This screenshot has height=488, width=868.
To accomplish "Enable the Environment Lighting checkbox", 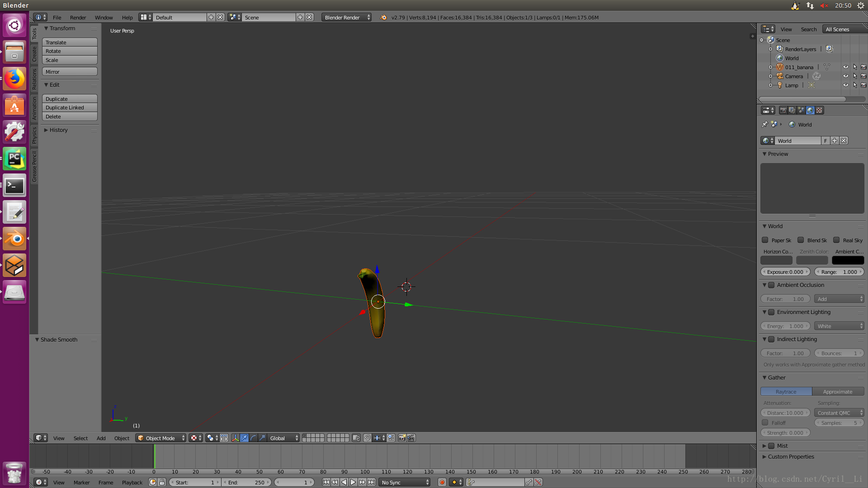I will (x=771, y=312).
